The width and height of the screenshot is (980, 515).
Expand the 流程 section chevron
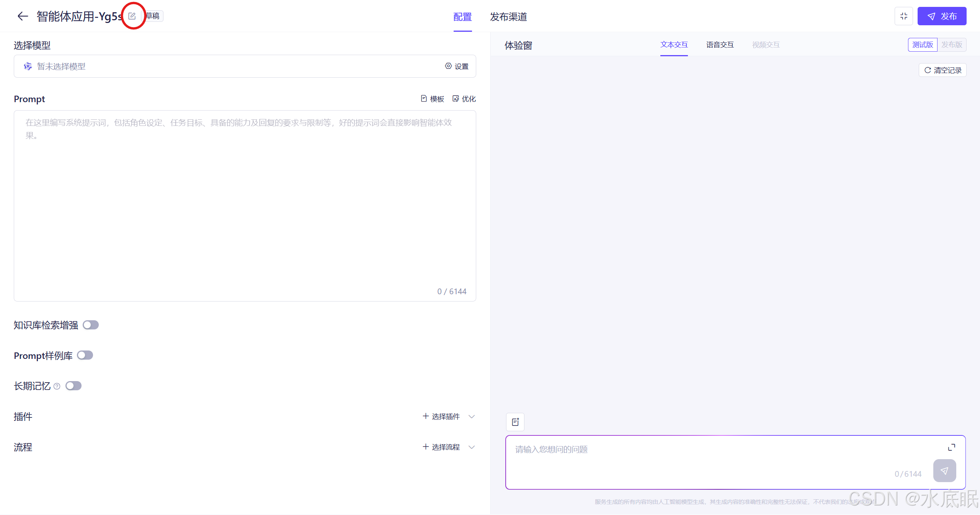tap(472, 447)
